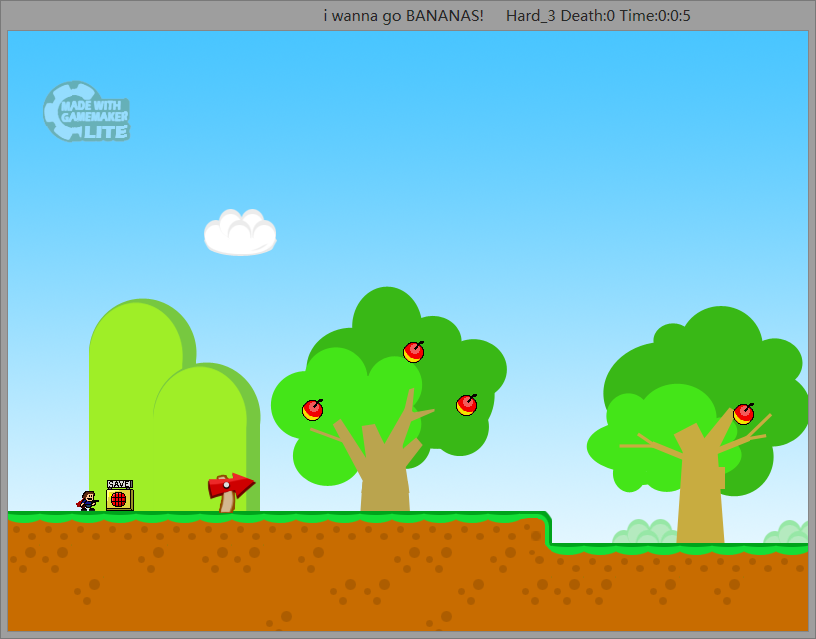Click the topmost apple on left tree
The height and width of the screenshot is (639, 816).
point(414,352)
